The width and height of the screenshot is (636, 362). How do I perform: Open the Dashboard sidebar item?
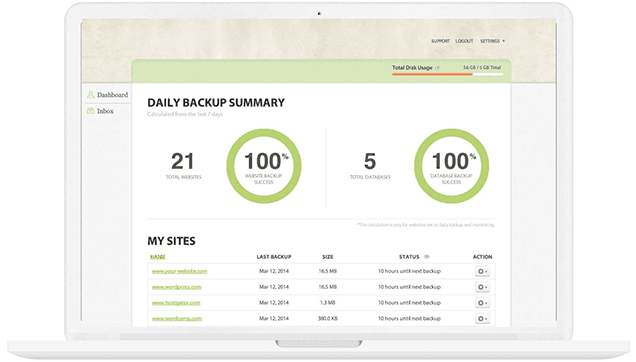click(107, 95)
